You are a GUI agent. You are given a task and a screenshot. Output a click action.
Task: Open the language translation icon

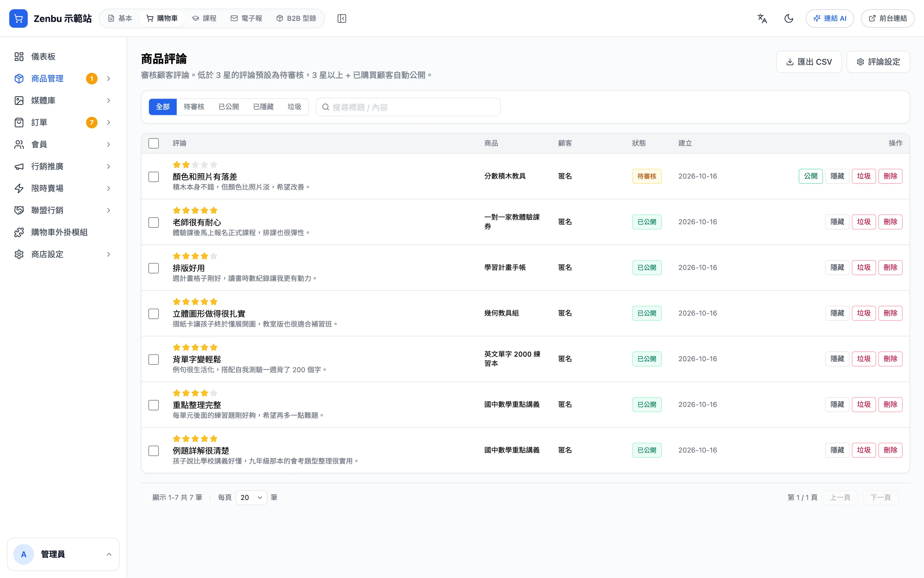pyautogui.click(x=762, y=18)
